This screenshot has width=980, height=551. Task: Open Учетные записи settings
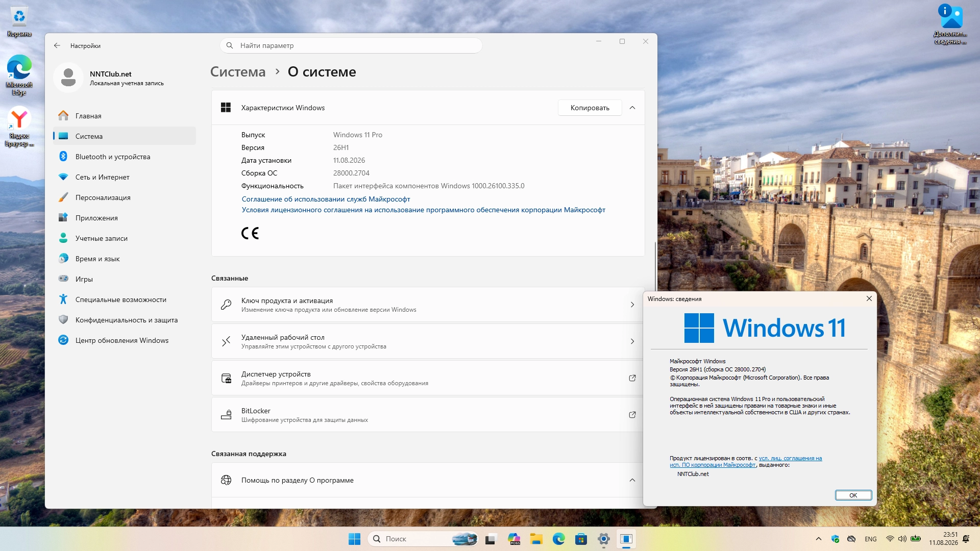pos(124,238)
